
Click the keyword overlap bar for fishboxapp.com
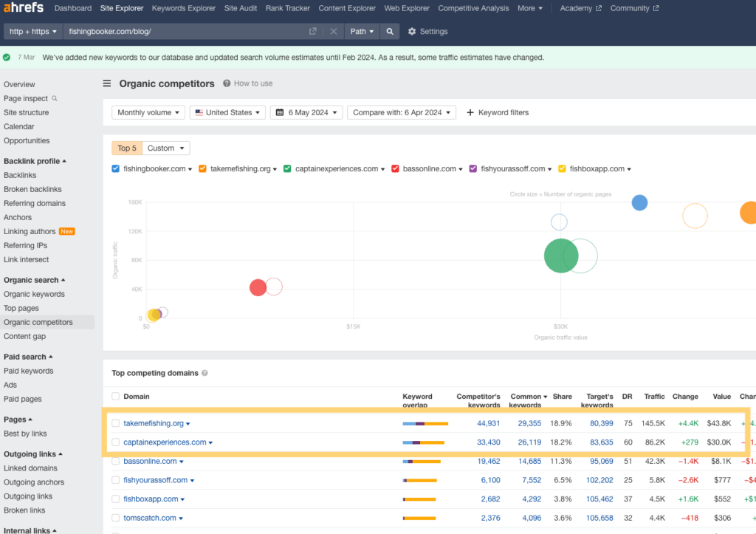[x=418, y=499]
